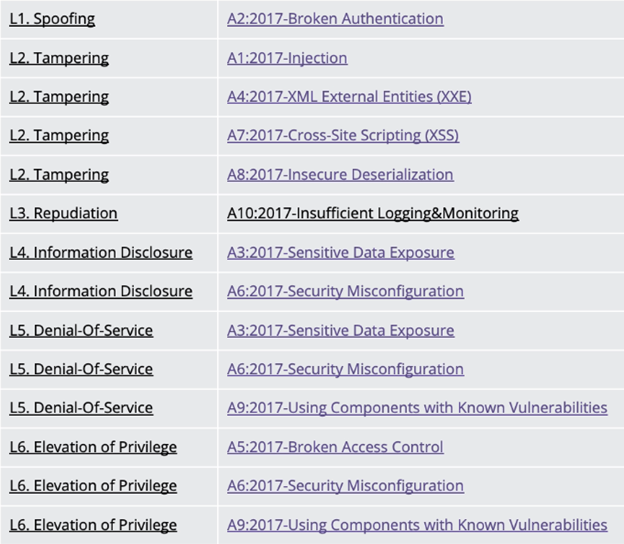Select L6. Elevation of Privilege beside Broken Access Control

tap(93, 447)
